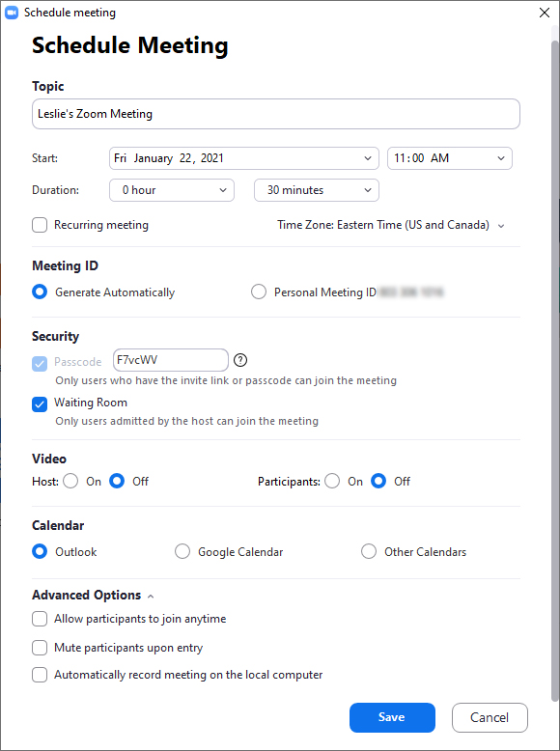
Task: Enable automatic recording on the local computer
Action: coord(40,675)
